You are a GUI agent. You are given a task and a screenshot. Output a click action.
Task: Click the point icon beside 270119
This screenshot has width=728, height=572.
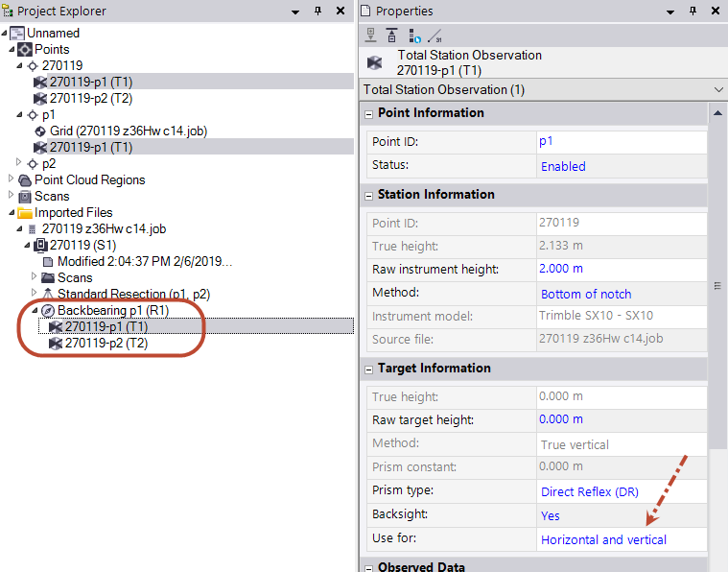[33, 66]
